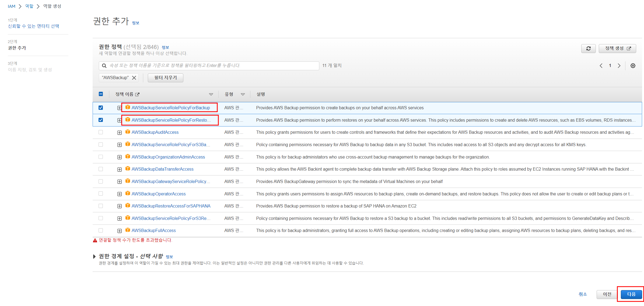Click the refresh policies icon button
The image size is (644, 306).
coord(588,48)
